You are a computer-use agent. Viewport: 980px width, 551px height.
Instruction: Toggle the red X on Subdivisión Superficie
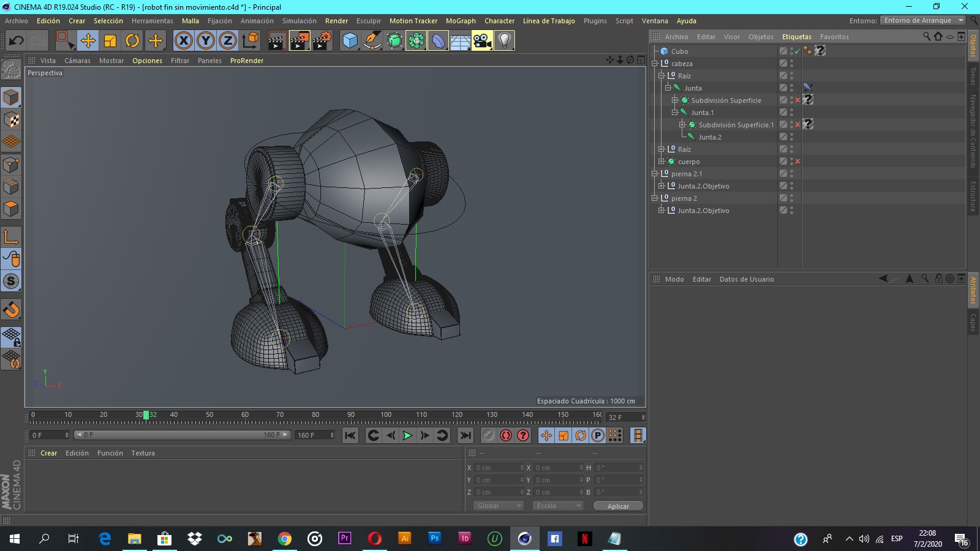click(797, 100)
